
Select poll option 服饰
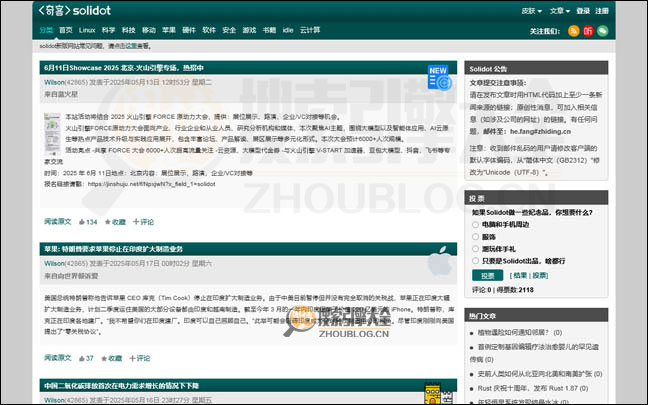(x=475, y=237)
